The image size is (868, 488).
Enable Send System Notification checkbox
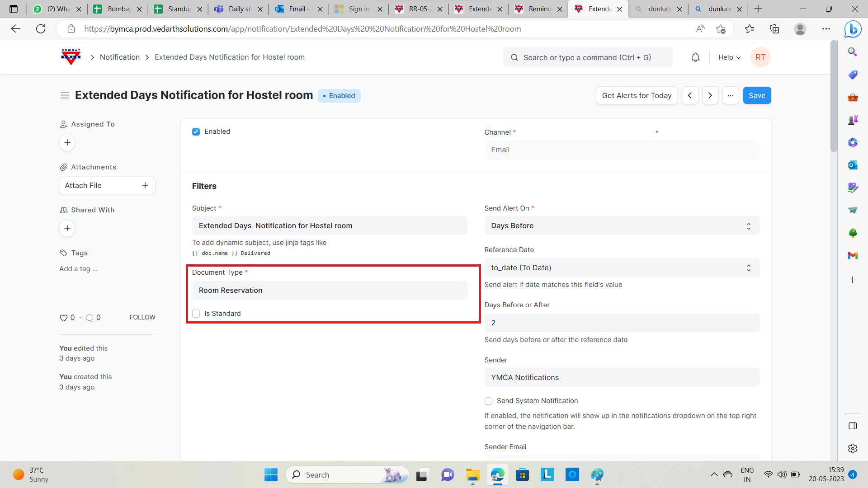tap(488, 401)
